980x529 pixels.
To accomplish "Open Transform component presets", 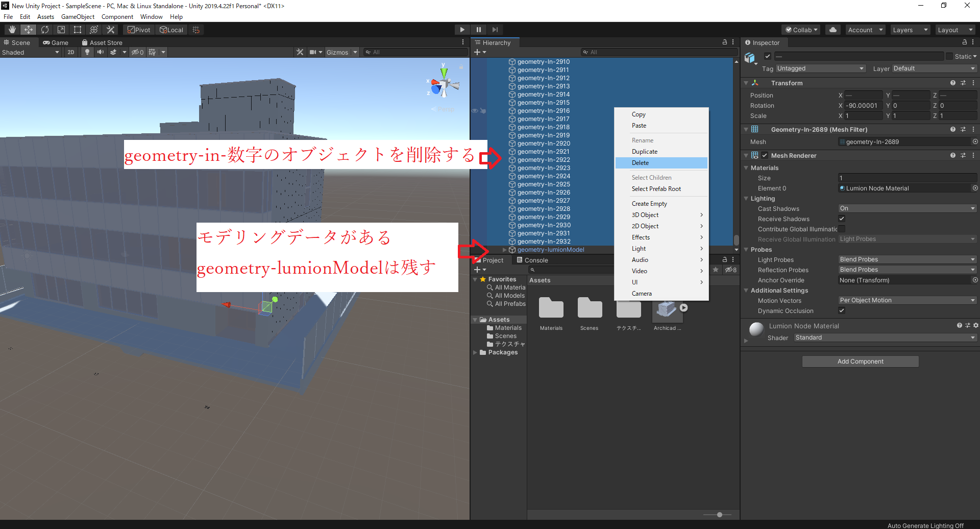I will pos(963,83).
